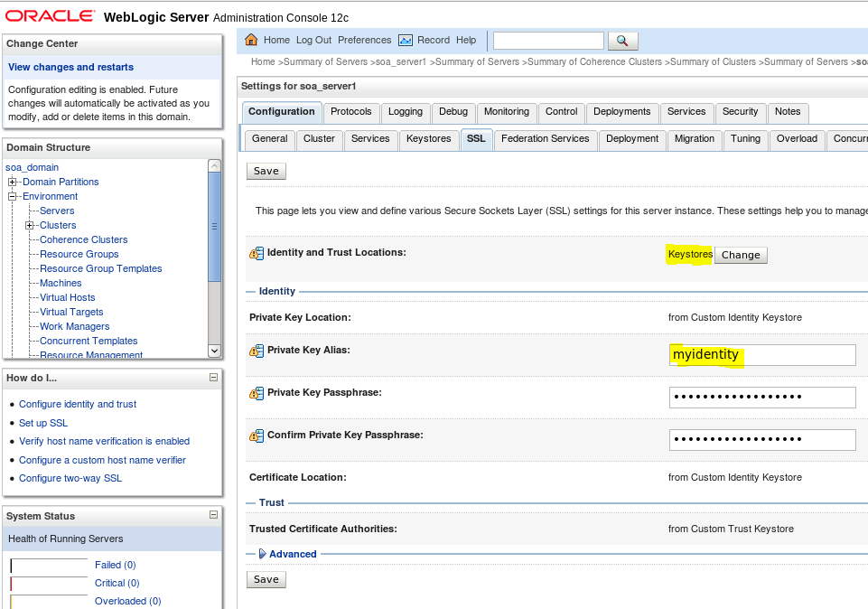
Task: Expand the Clusters tree node
Action: click(x=29, y=225)
